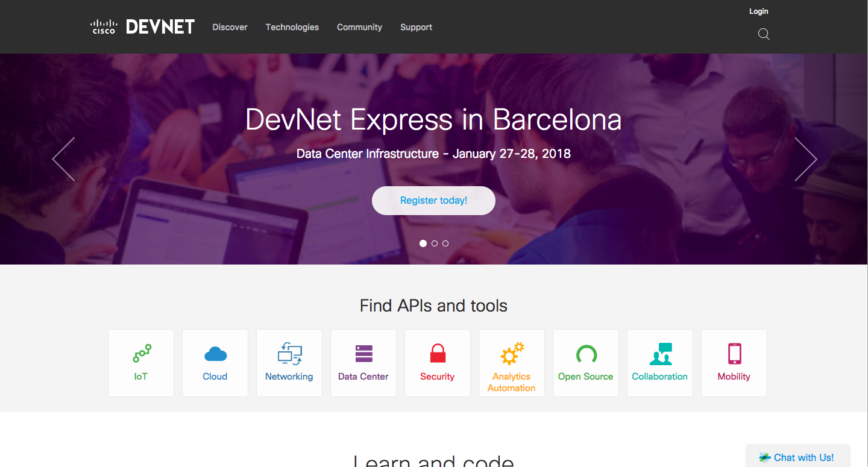Click the DevNet Express in Barcelona headline
The image size is (868, 467).
pos(433,119)
